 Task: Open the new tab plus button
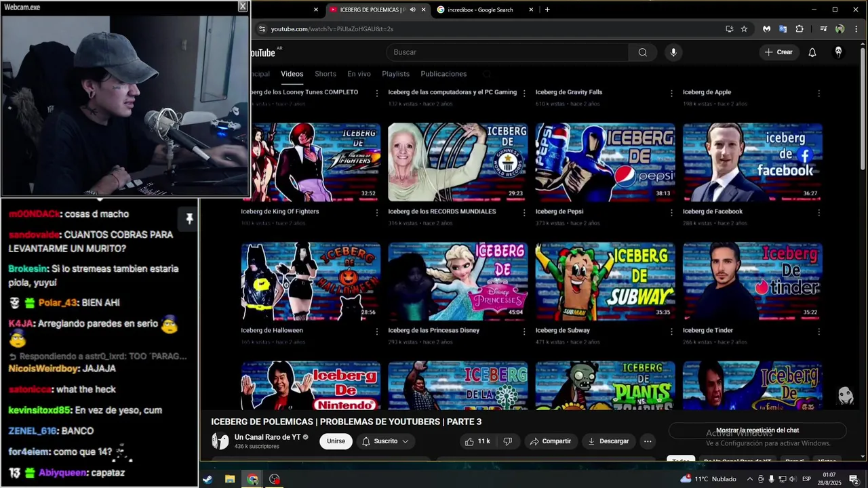click(547, 9)
